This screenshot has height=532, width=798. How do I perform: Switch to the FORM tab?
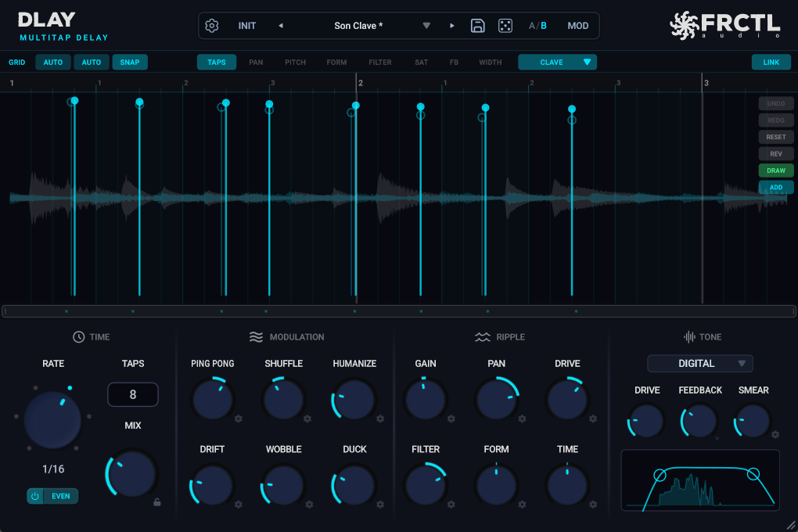pos(336,62)
